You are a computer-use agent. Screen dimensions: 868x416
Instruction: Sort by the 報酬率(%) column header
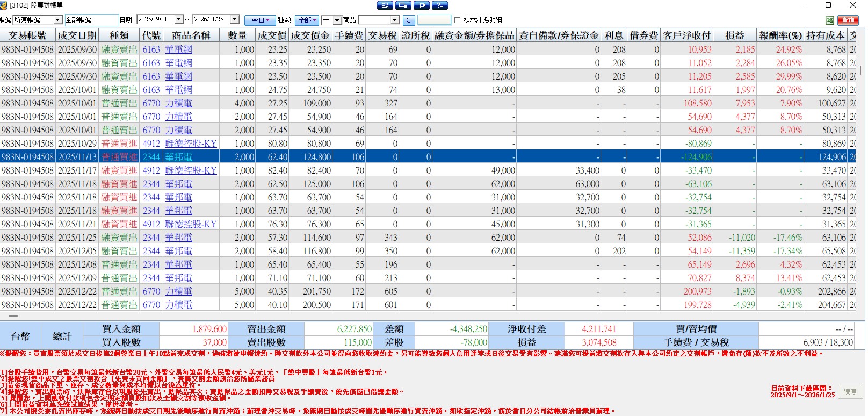coord(780,35)
